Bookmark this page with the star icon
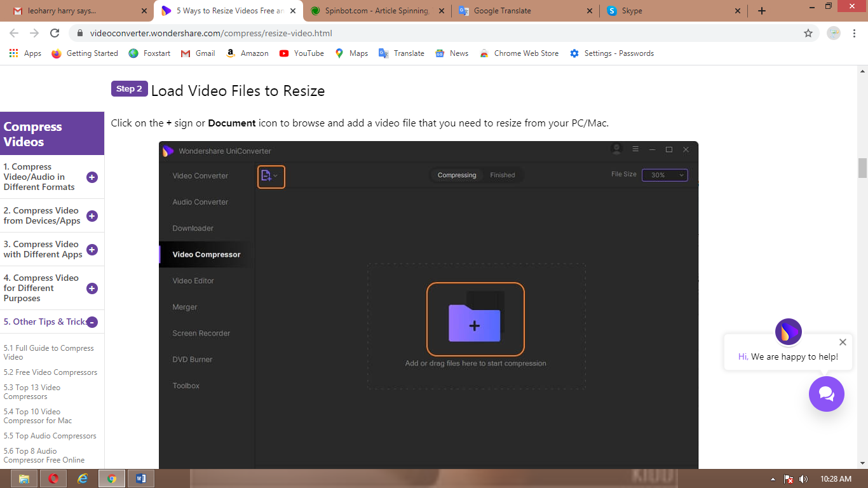868x488 pixels. point(808,33)
